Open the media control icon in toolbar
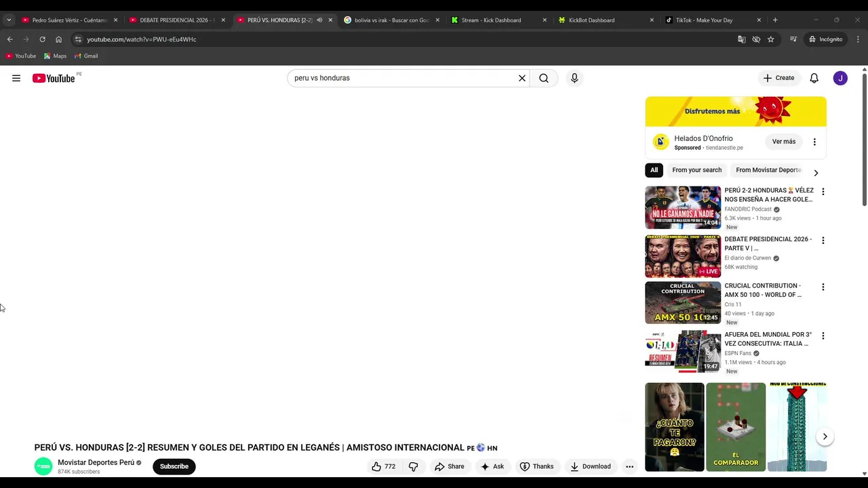 pos(793,39)
